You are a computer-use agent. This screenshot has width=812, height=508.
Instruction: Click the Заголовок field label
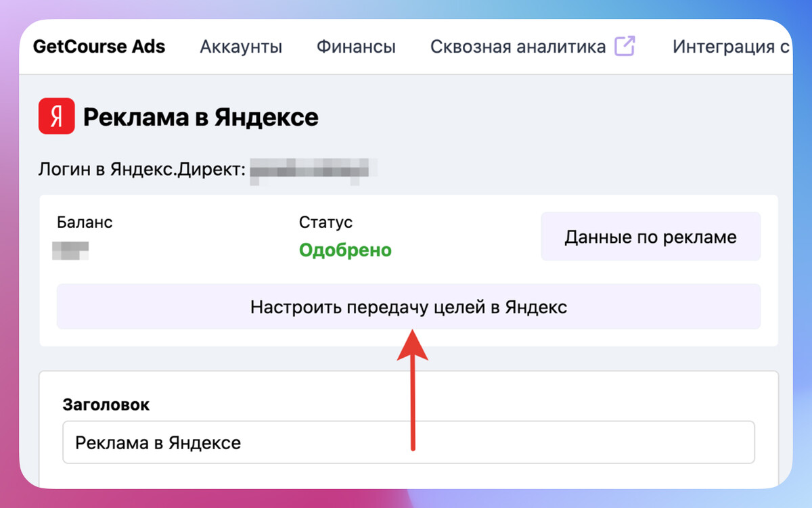tap(106, 405)
